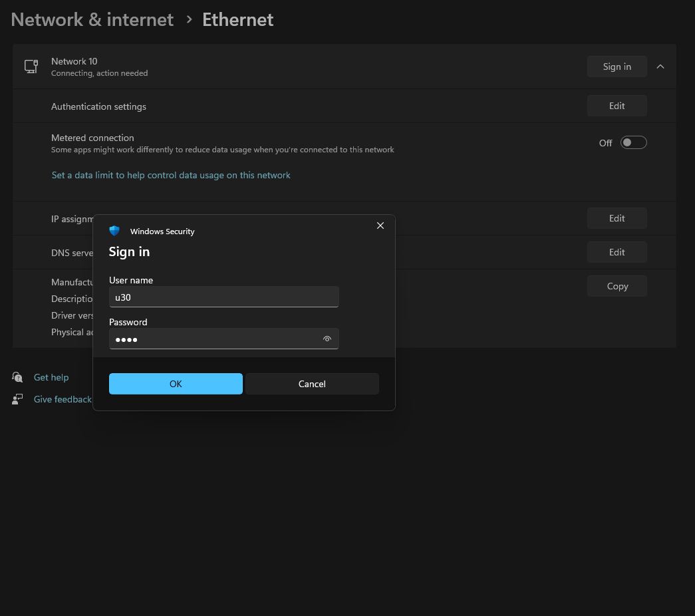
Task: Click the Windows Security shield icon
Action: point(114,231)
